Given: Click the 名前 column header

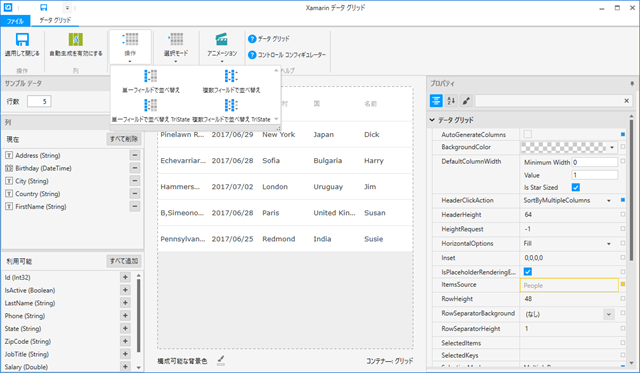Looking at the screenshot, I should pyautogui.click(x=370, y=104).
